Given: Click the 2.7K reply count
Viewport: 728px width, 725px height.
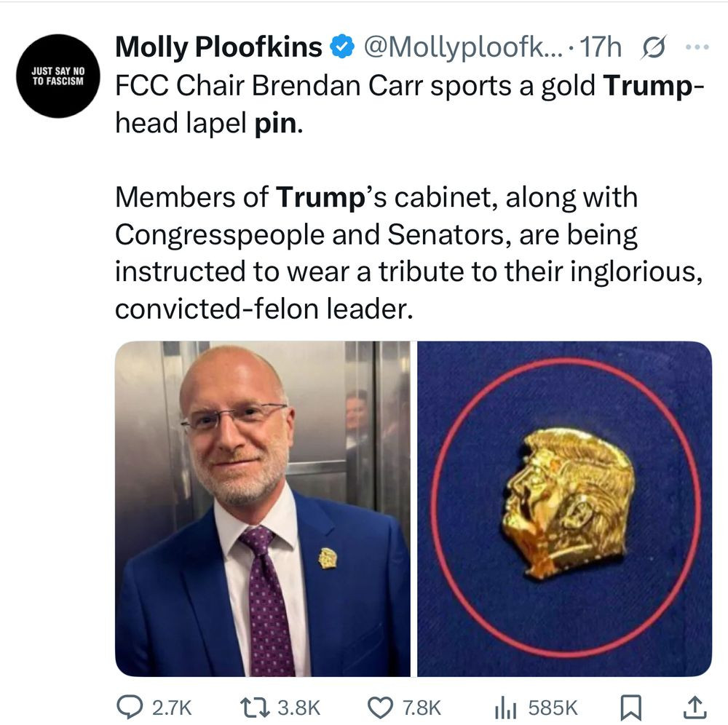Looking at the screenshot, I should (172, 708).
